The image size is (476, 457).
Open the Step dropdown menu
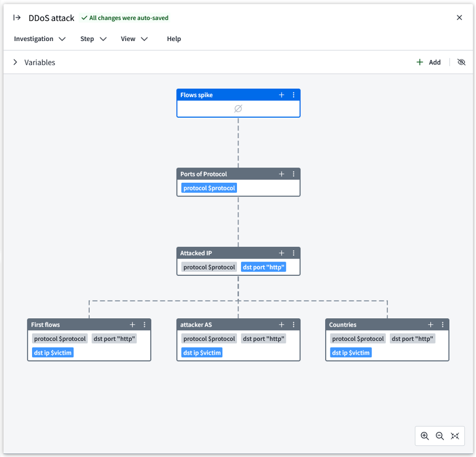pos(93,39)
